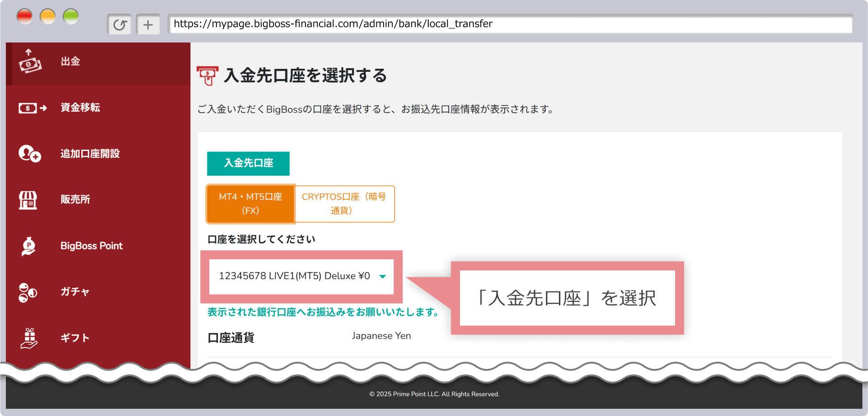
Task: Click the add account (追加口座開設) user icon
Action: [x=30, y=154]
